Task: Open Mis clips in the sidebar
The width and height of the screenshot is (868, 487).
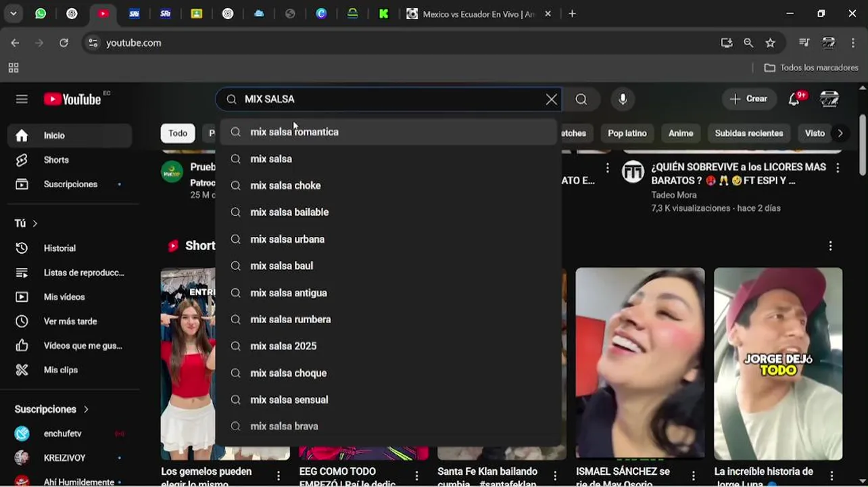Action: [x=70, y=370]
